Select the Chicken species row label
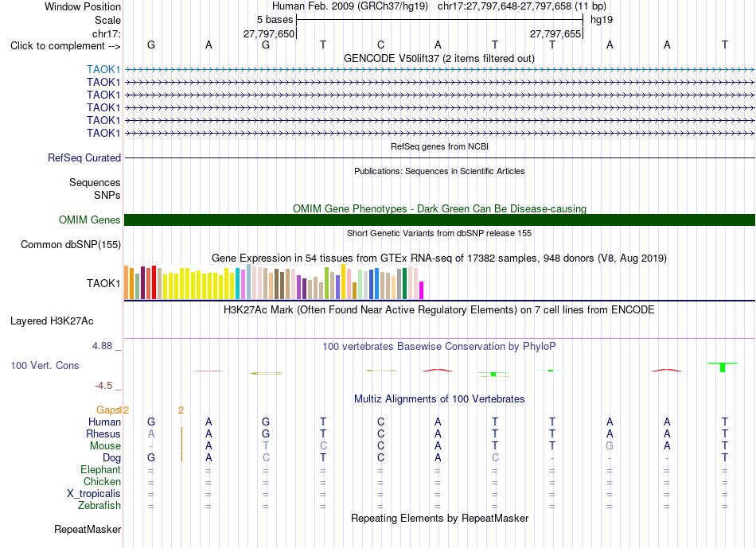 pyautogui.click(x=102, y=481)
